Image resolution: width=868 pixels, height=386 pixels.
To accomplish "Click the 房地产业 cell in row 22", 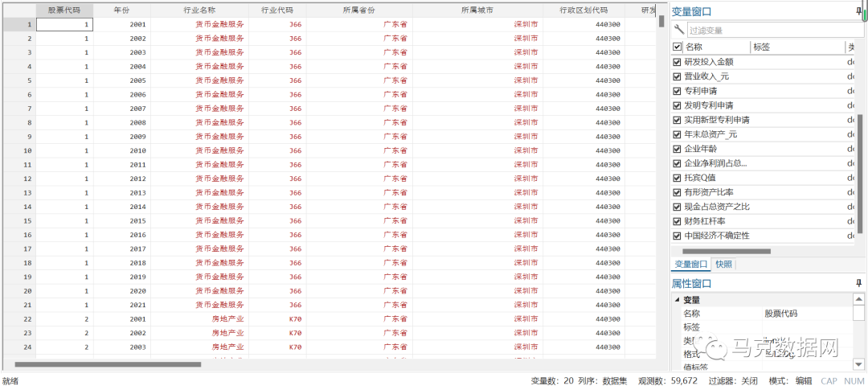I will [199, 319].
